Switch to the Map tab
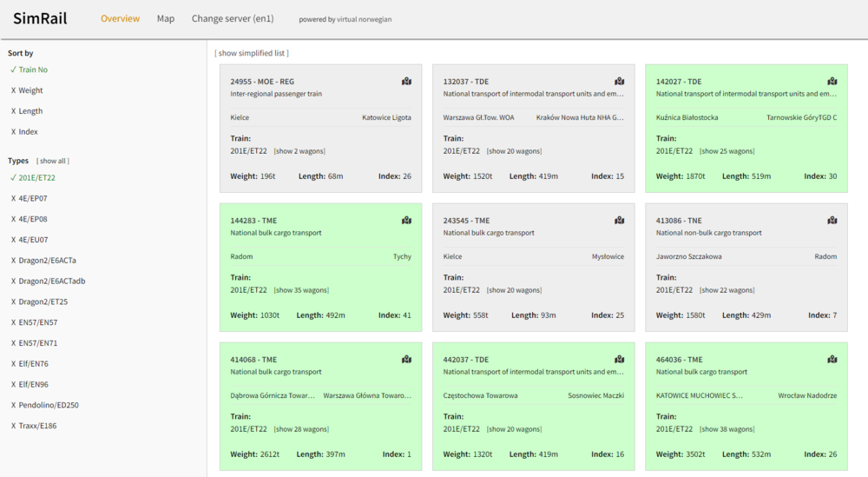Image resolution: width=868 pixels, height=477 pixels. click(165, 19)
